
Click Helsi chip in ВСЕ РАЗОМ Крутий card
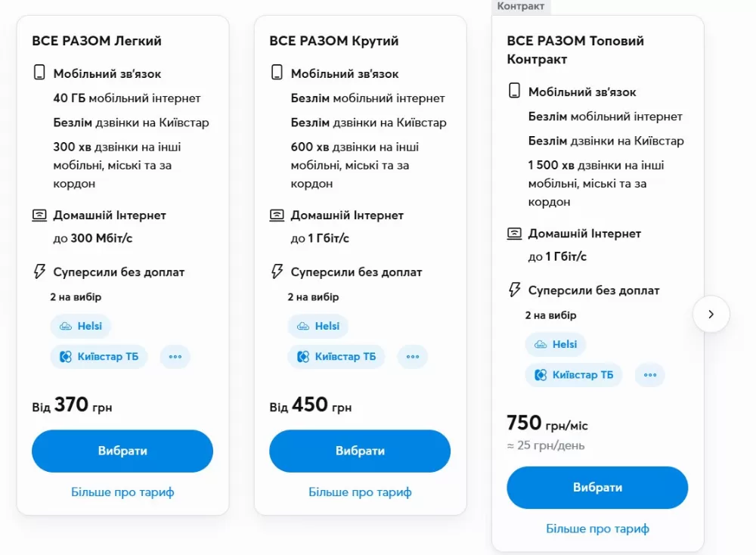click(318, 326)
